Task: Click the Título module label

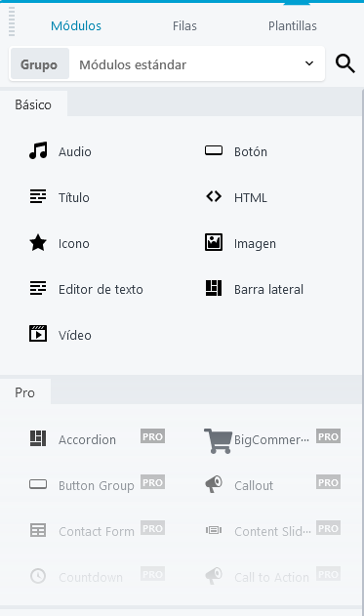Action: [x=74, y=197]
